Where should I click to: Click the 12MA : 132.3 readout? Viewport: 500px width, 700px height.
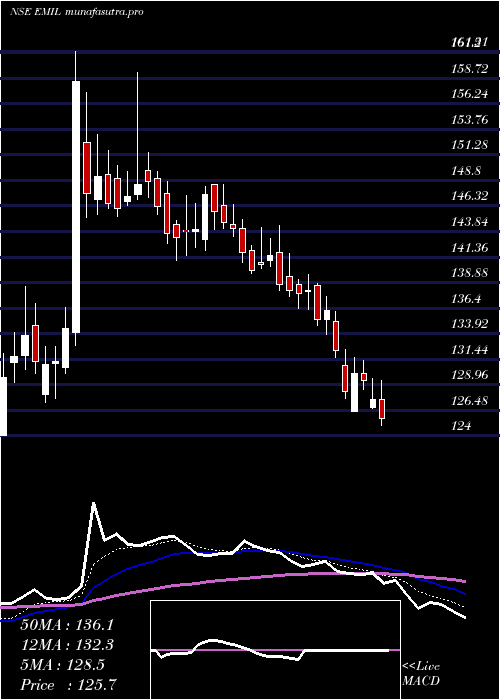tap(67, 645)
